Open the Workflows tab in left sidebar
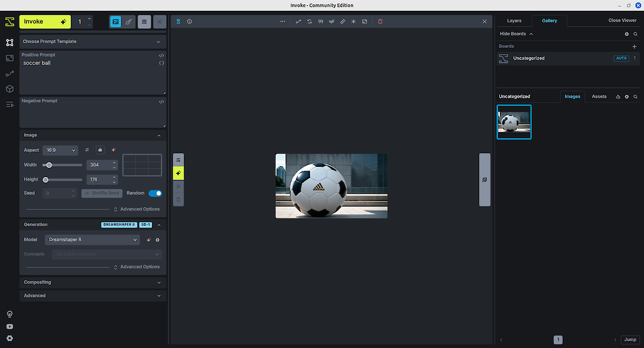Screen dimensions: 644x348 10,73
